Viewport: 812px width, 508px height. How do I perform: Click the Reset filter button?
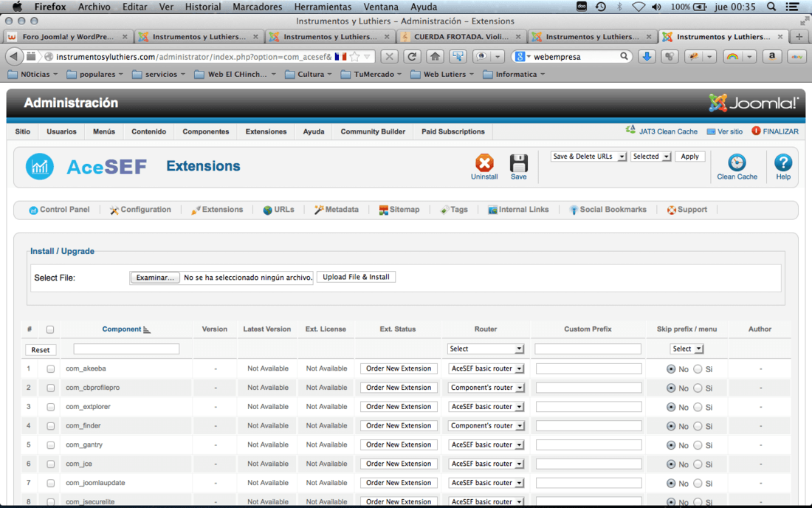(41, 349)
